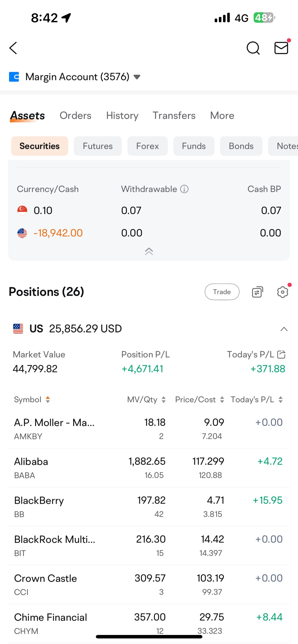This screenshot has width=298, height=644.
Task: Open the Transfers tab
Action: (x=174, y=115)
